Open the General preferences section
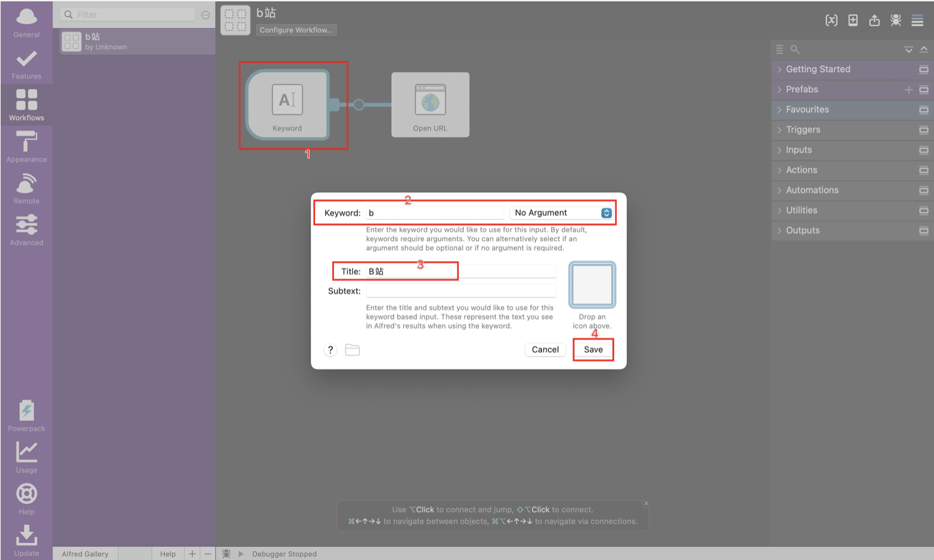934x560 pixels. [26, 23]
